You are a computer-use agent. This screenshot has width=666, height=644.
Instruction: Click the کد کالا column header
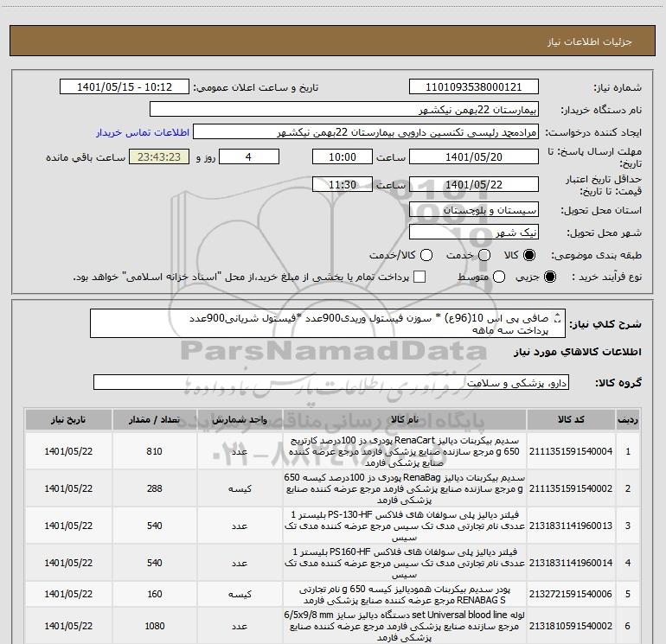(571, 419)
